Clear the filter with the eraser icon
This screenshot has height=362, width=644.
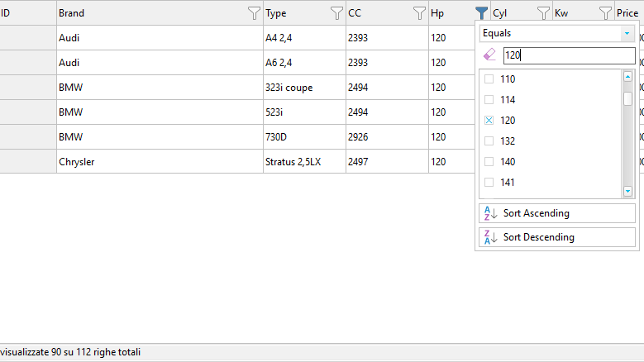coord(489,55)
